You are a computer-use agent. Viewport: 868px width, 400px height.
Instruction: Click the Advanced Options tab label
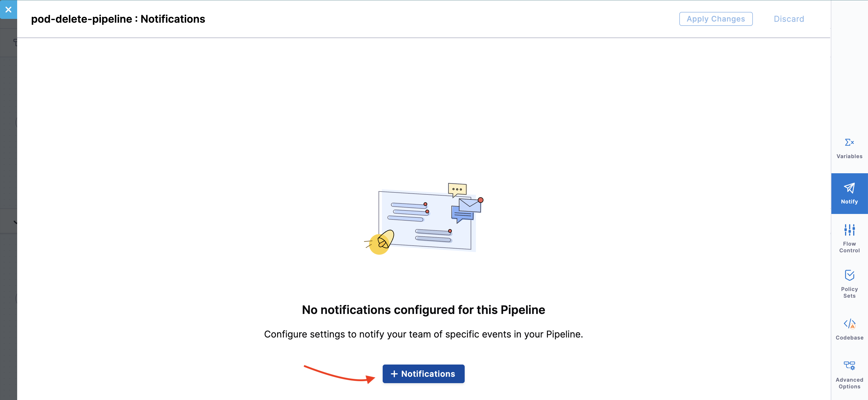click(x=849, y=383)
